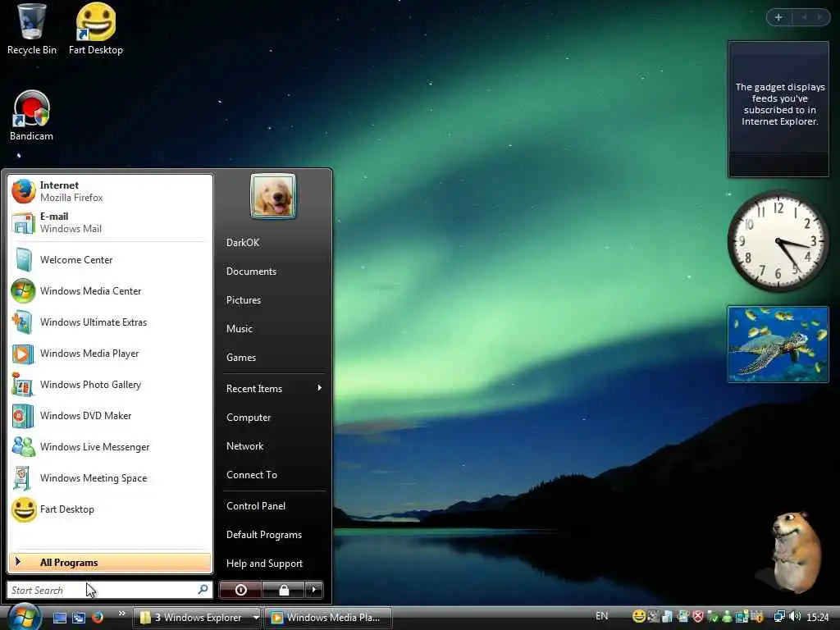The width and height of the screenshot is (840, 630).
Task: Click the power button in Start menu
Action: pos(240,590)
